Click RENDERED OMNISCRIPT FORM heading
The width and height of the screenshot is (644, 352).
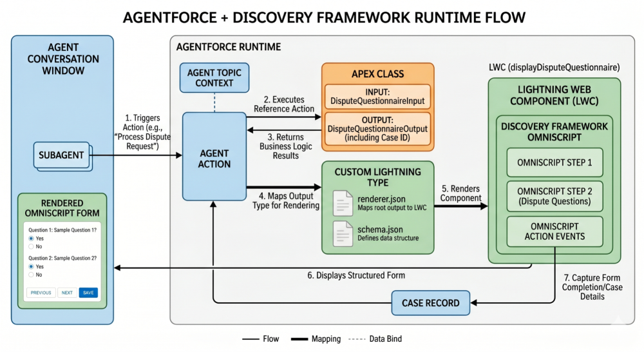[x=62, y=208]
